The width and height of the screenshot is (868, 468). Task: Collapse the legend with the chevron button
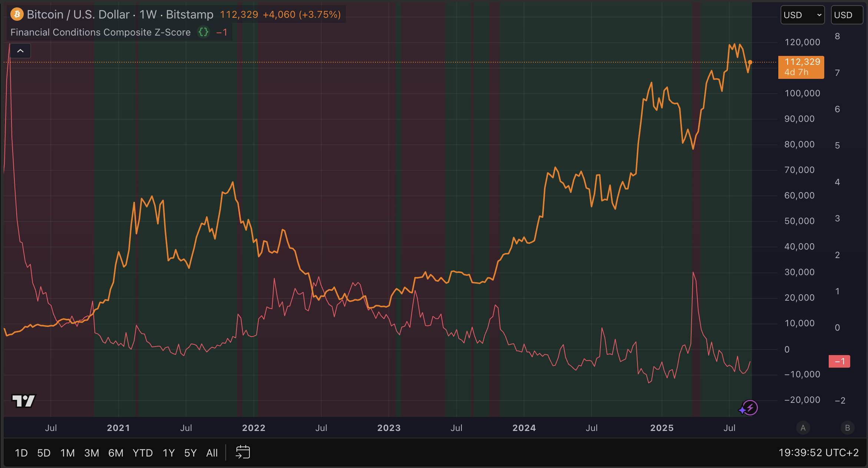[20, 51]
